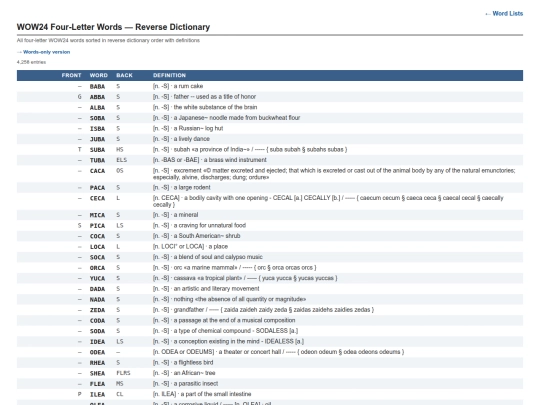The height and width of the screenshot is (405, 540).
Task: Select the word RHEA
Action: (x=97, y=363)
